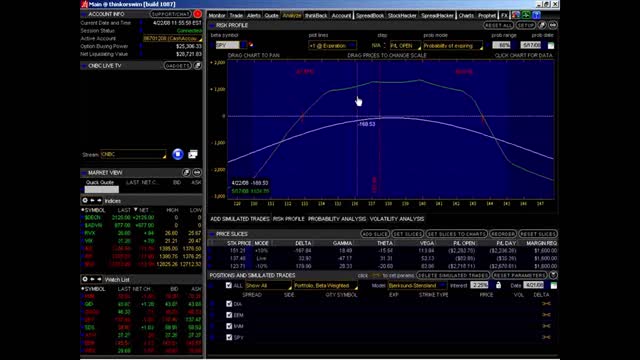The image size is (640, 360).
Task: Click the ADD SLICE button
Action: (375, 234)
